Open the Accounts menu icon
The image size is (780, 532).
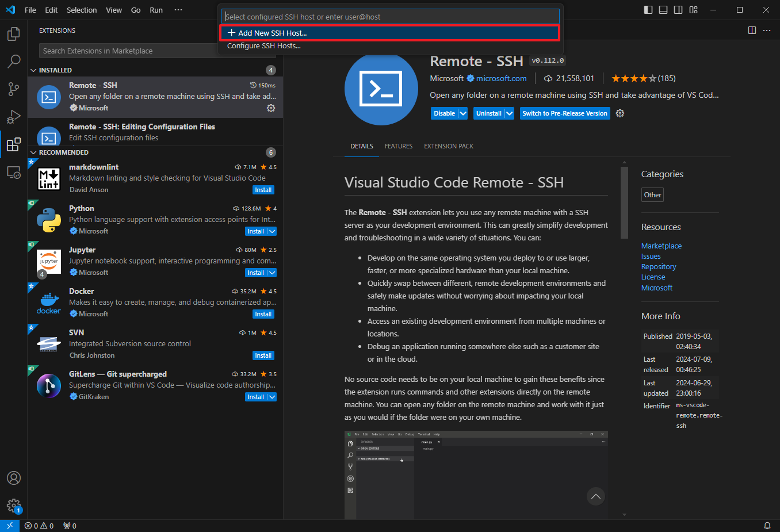[x=13, y=478]
